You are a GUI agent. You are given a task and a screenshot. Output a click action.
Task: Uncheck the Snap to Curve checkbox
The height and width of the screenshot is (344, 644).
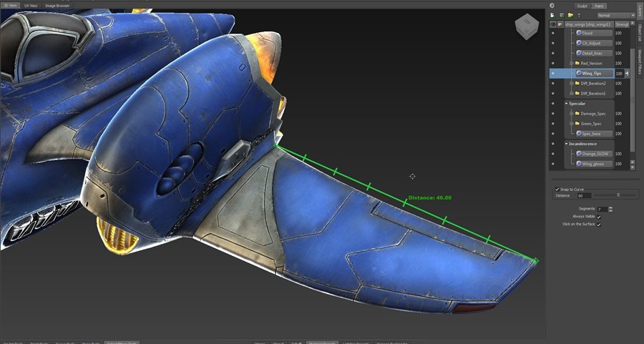coord(557,190)
